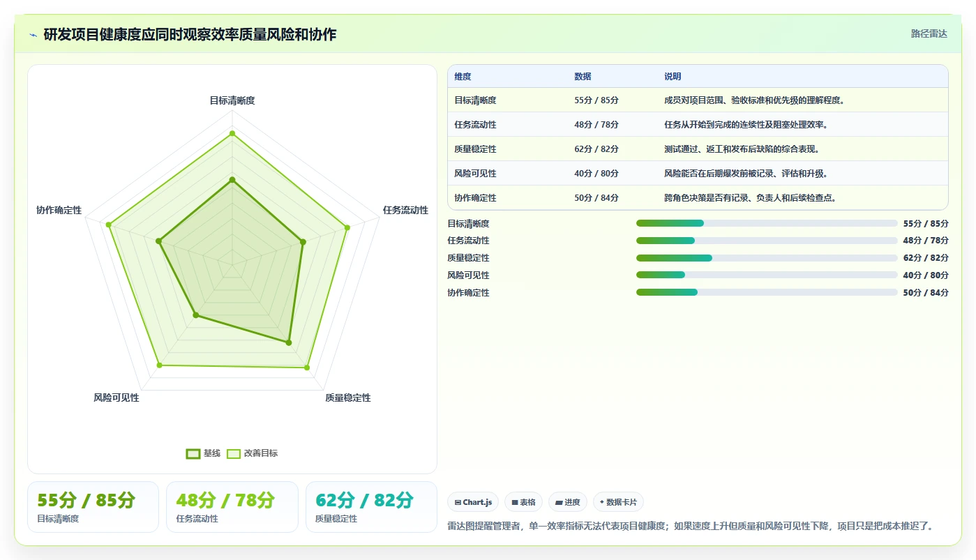This screenshot has width=976, height=560.
Task: Click the target point on 风险可见性 axis
Action: (x=160, y=365)
